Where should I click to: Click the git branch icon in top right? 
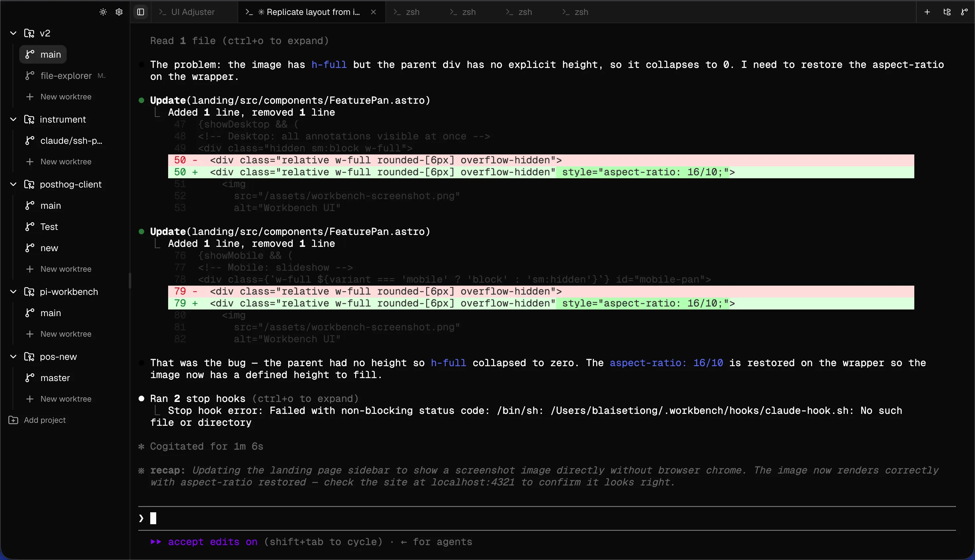pyautogui.click(x=964, y=12)
